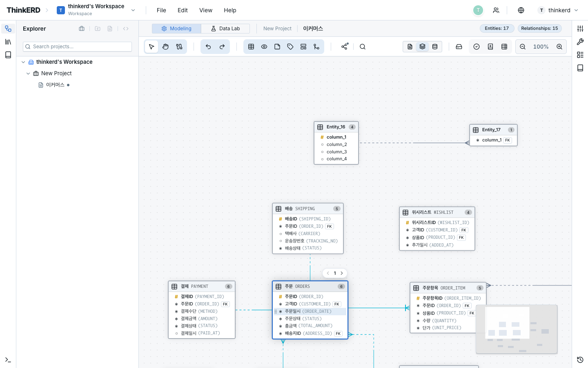Open the canvas search magnifier
This screenshot has width=588, height=368.
point(363,47)
